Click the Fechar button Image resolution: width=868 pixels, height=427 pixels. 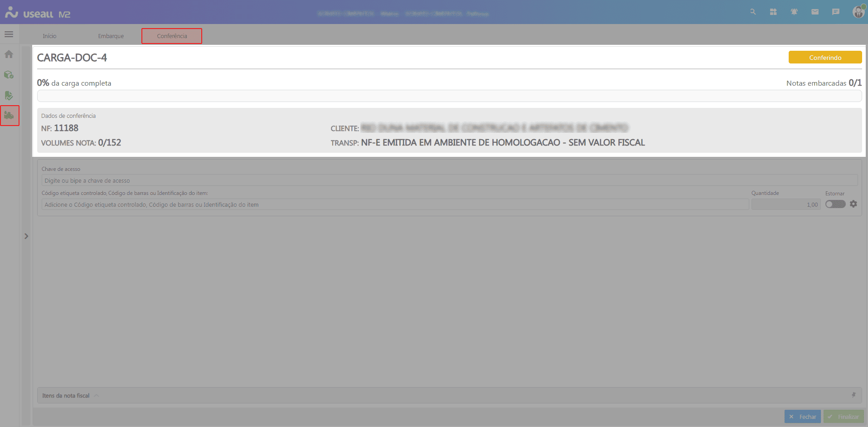pos(802,417)
